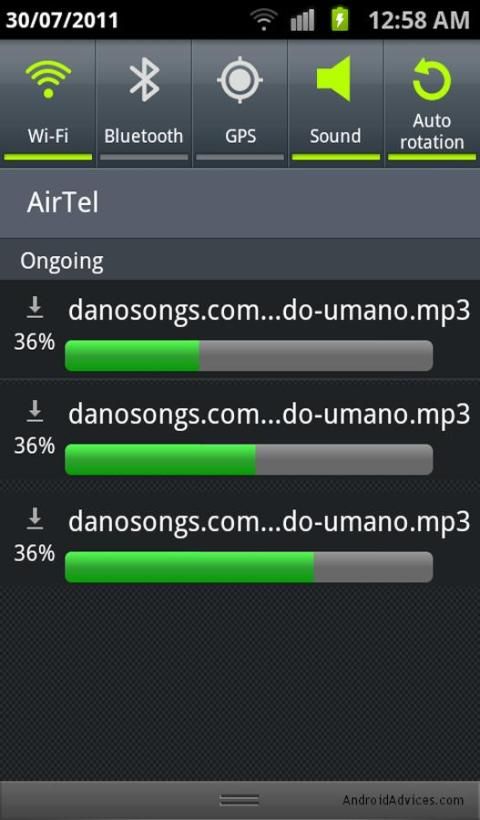Screen dimensions: 480x820
Task: Tap the charging battery icon
Action: coord(340,19)
